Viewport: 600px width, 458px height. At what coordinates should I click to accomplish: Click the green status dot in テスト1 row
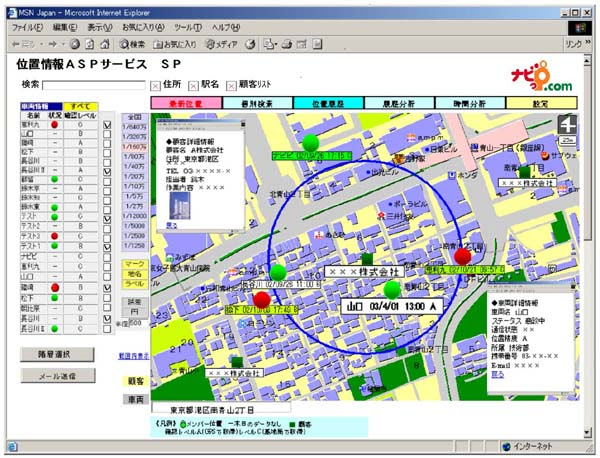click(55, 246)
